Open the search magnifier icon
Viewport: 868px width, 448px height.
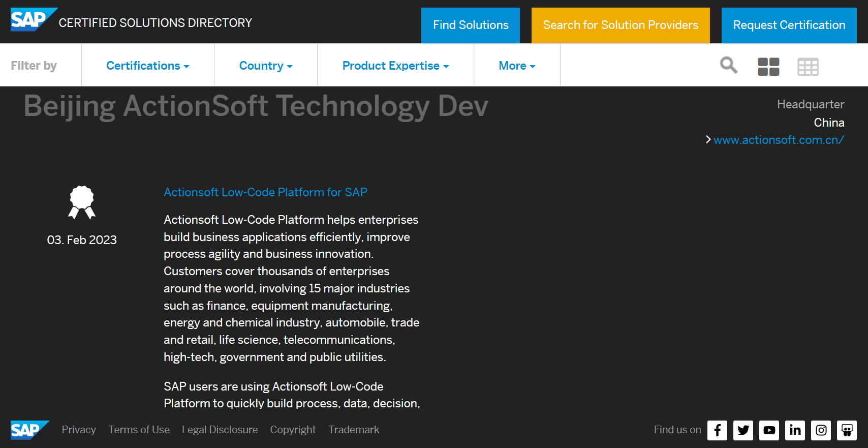pyautogui.click(x=729, y=65)
